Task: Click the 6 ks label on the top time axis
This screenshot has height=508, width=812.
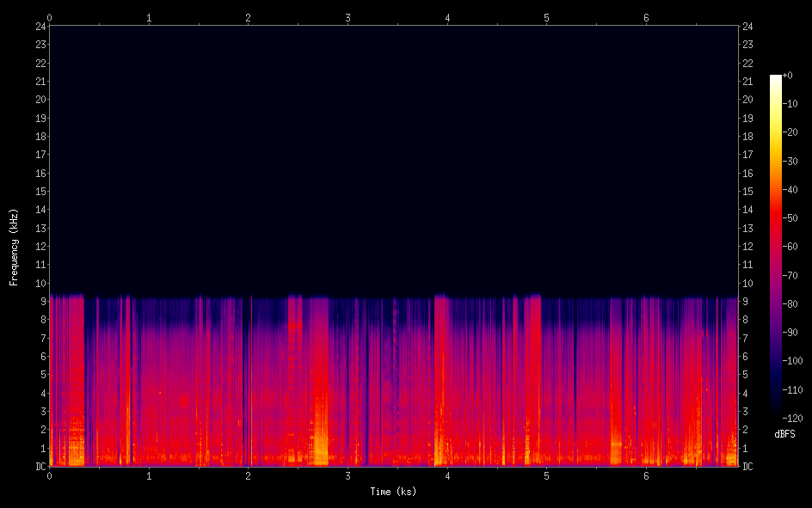Action: [646, 17]
